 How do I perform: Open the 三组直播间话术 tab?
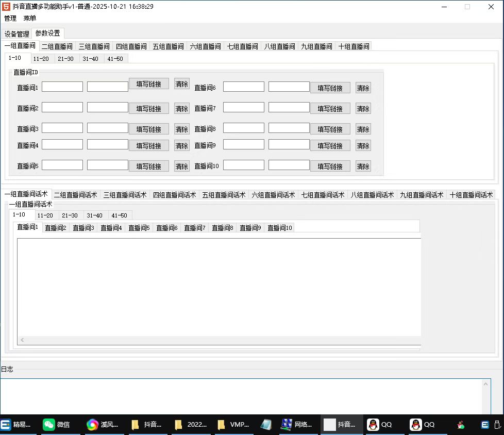(x=125, y=195)
